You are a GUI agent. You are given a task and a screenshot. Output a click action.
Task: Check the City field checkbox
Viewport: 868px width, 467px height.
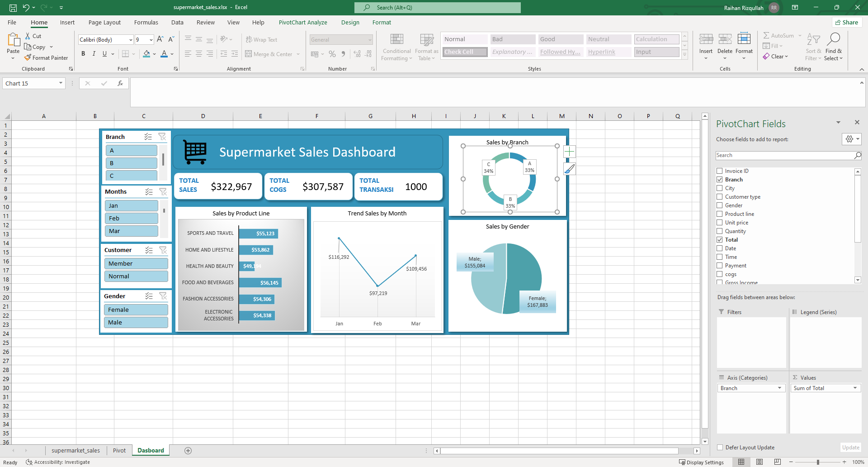point(720,188)
